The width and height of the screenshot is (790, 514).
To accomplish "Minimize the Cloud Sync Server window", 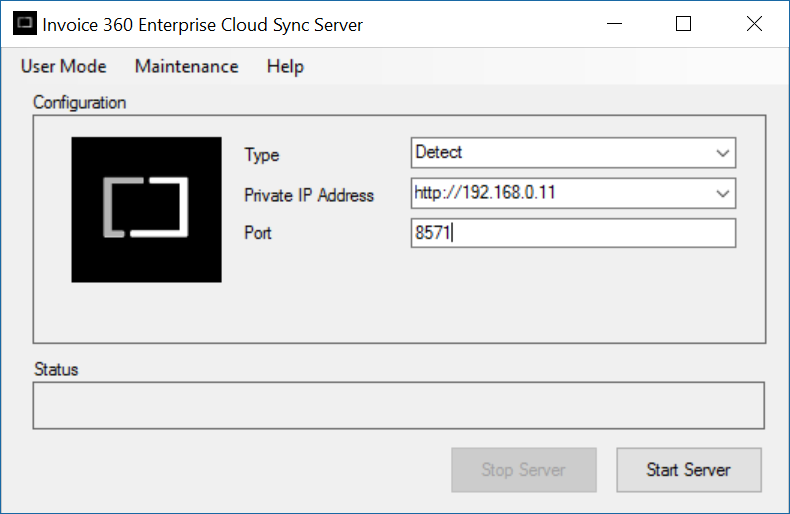I will [614, 24].
